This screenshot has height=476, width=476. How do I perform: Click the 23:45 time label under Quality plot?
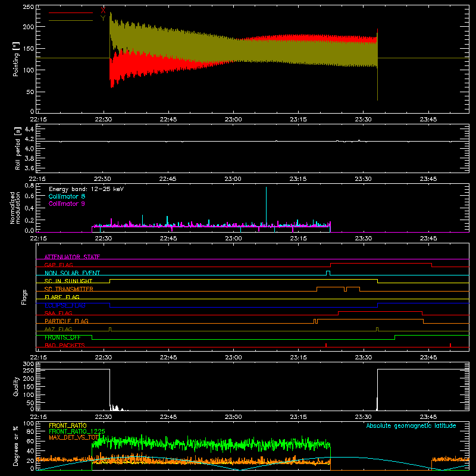click(x=428, y=417)
